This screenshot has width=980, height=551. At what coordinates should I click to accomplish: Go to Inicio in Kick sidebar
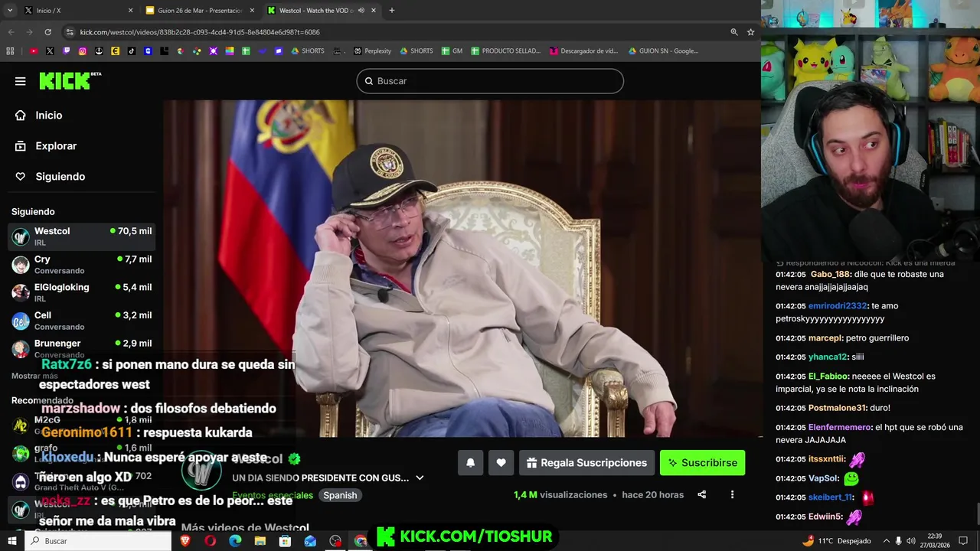pos(49,115)
